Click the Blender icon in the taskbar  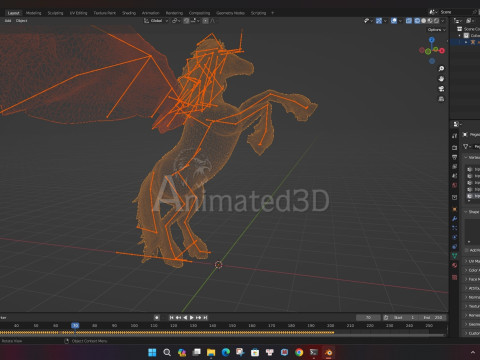pyautogui.click(x=328, y=352)
